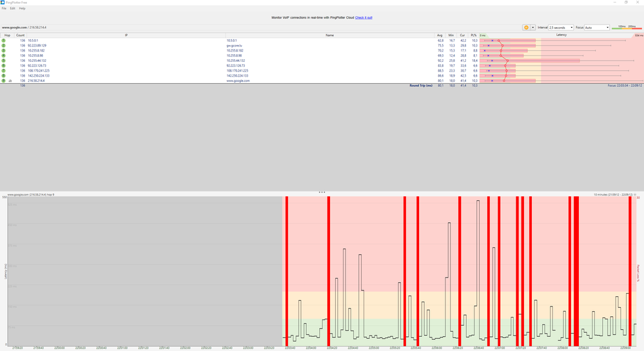Click the Name column header
This screenshot has width=644, height=351.
pos(329,35)
